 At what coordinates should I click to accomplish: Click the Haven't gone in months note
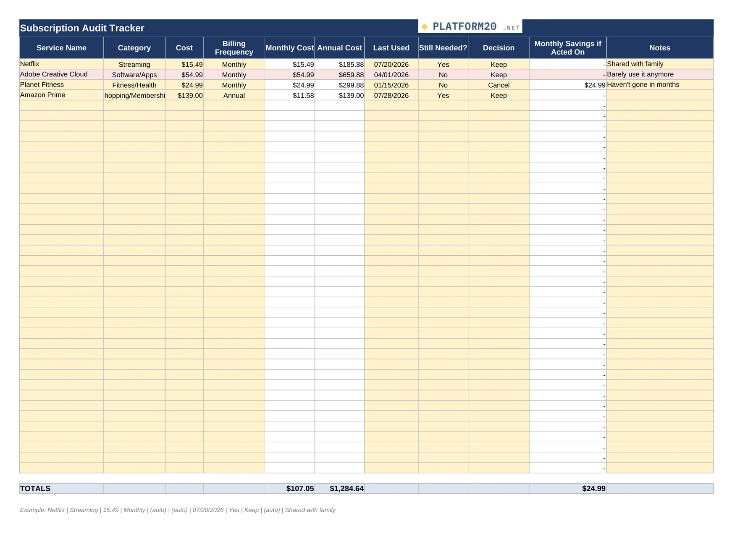pos(660,85)
